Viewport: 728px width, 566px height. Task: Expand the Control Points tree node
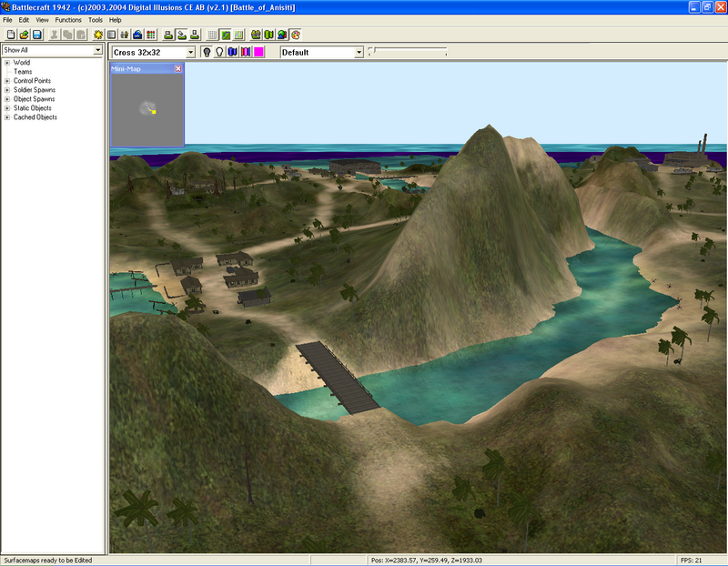pyautogui.click(x=7, y=81)
